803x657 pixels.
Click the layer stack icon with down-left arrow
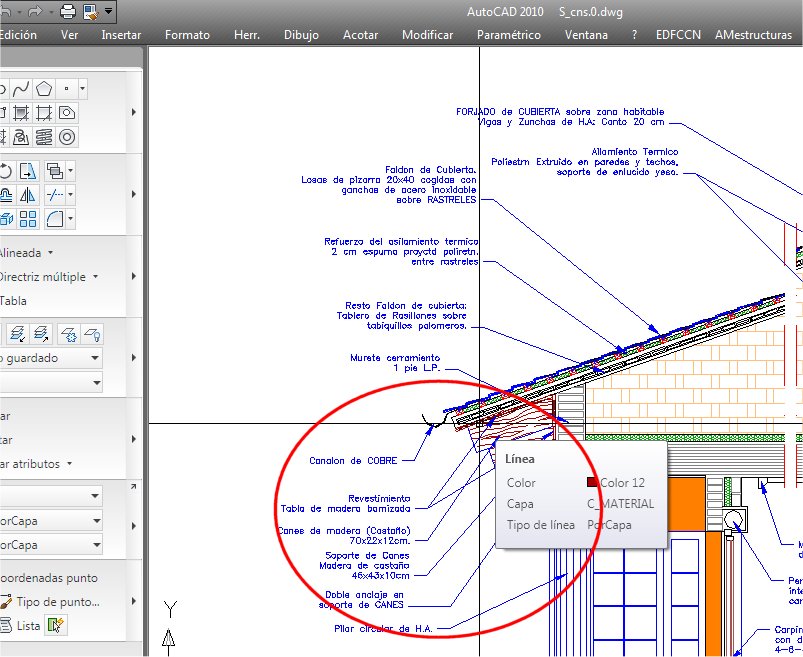[x=17, y=334]
